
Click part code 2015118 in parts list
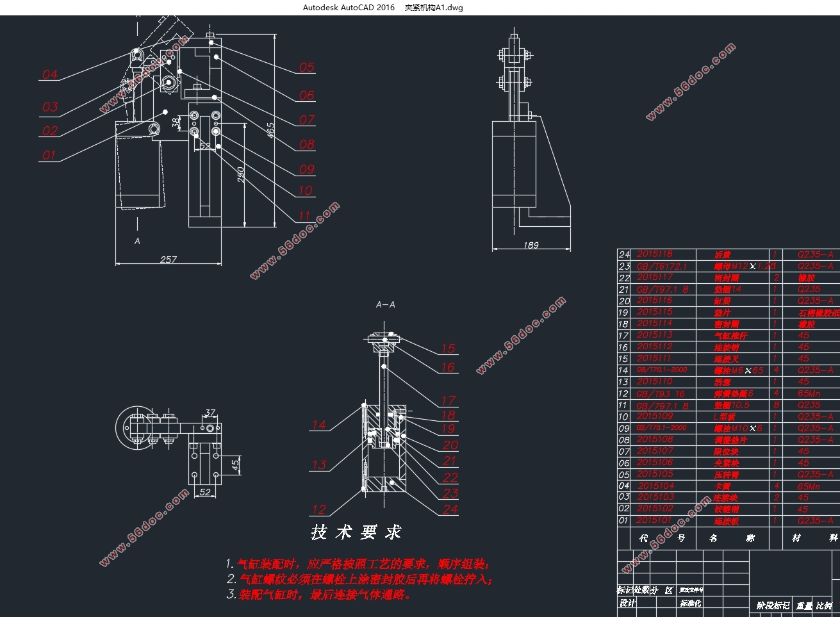654,254
